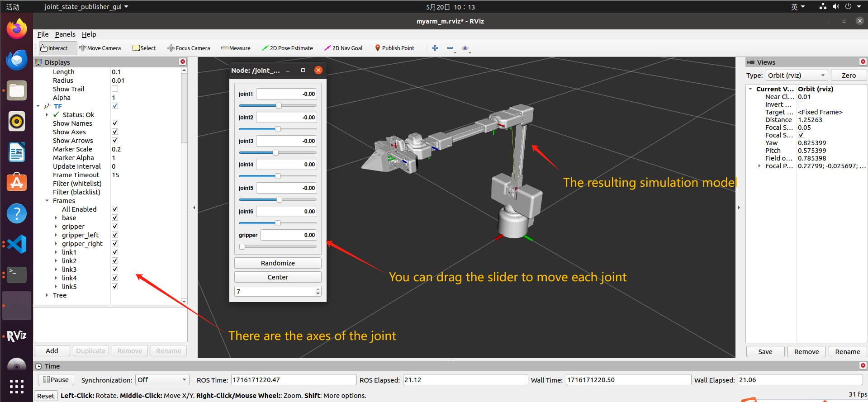Select the Move Camera tool
868x402 pixels.
click(x=100, y=48)
